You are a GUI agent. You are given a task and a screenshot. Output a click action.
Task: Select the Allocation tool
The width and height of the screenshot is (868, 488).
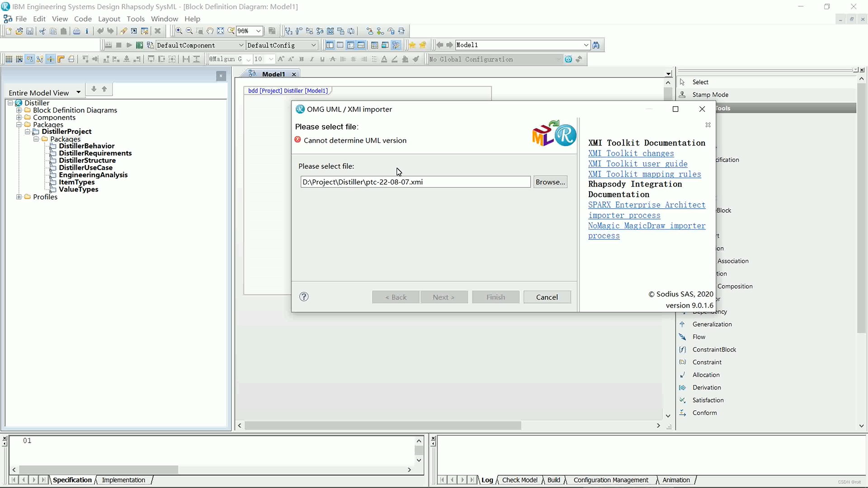click(706, 375)
